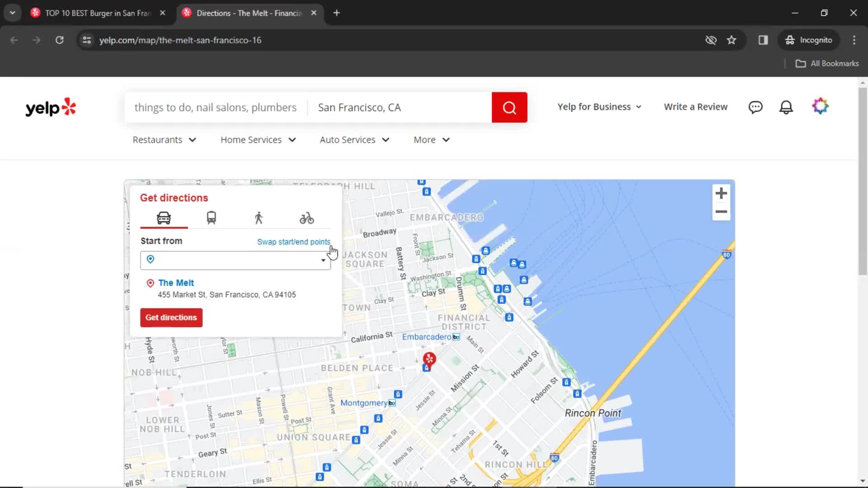868x488 pixels.
Task: Expand the Home Services menu
Action: coord(258,140)
